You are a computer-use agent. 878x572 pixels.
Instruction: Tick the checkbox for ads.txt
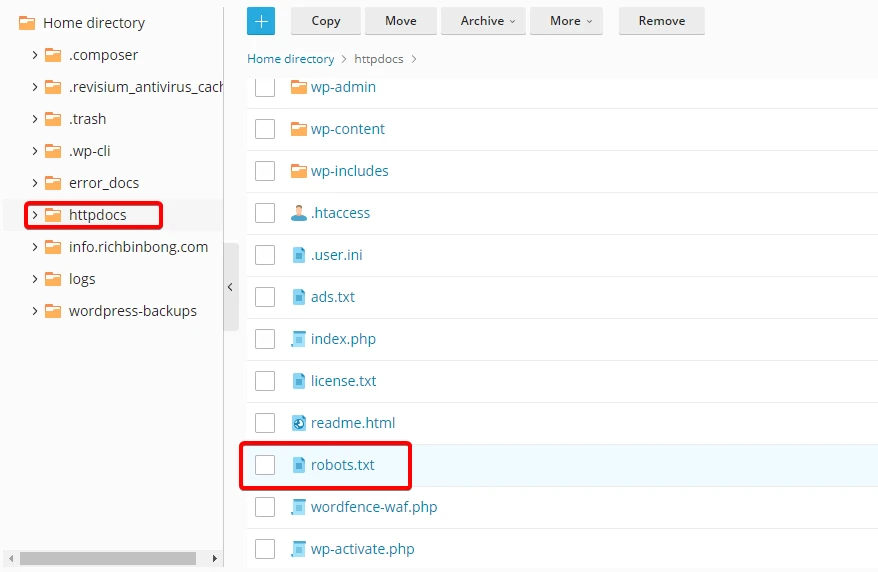[265, 297]
